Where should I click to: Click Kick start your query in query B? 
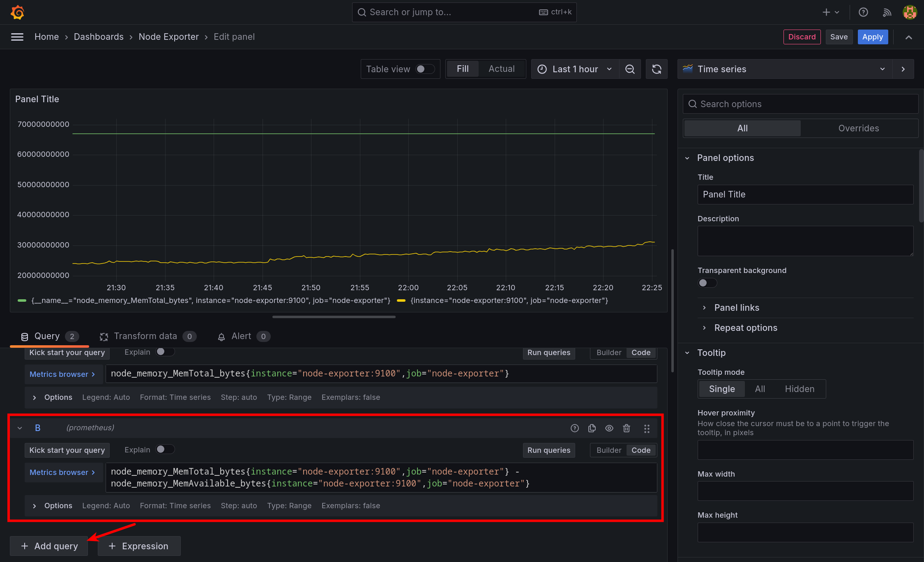[67, 450]
